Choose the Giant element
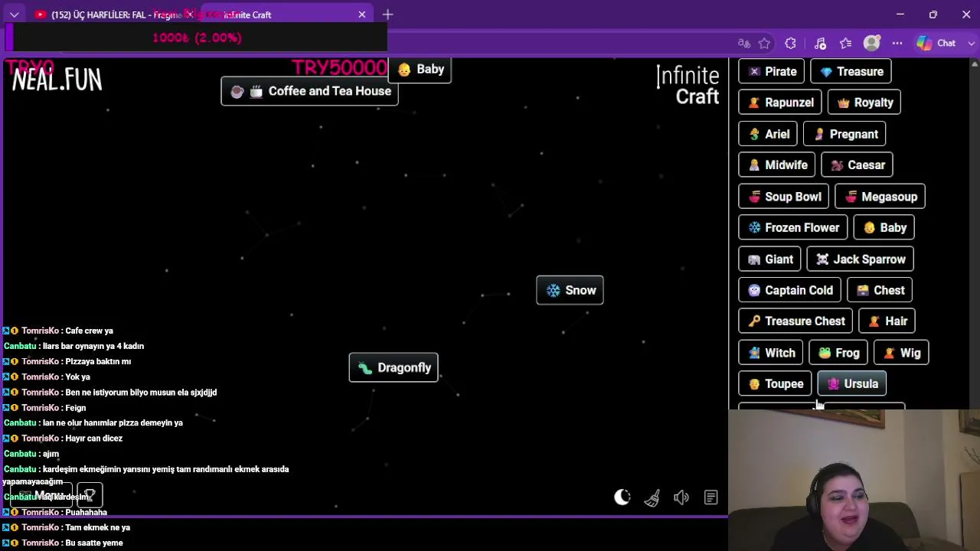980x551 pixels. pos(769,259)
